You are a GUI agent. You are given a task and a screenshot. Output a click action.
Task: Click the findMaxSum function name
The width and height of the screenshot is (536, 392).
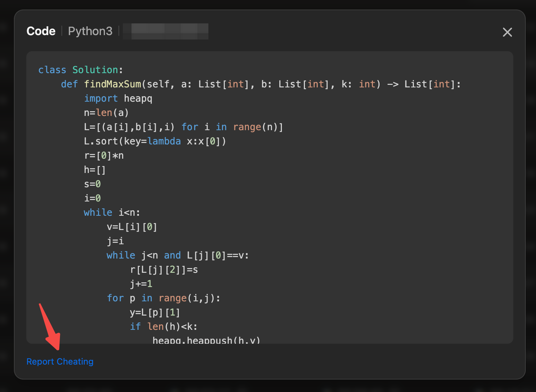tap(112, 84)
